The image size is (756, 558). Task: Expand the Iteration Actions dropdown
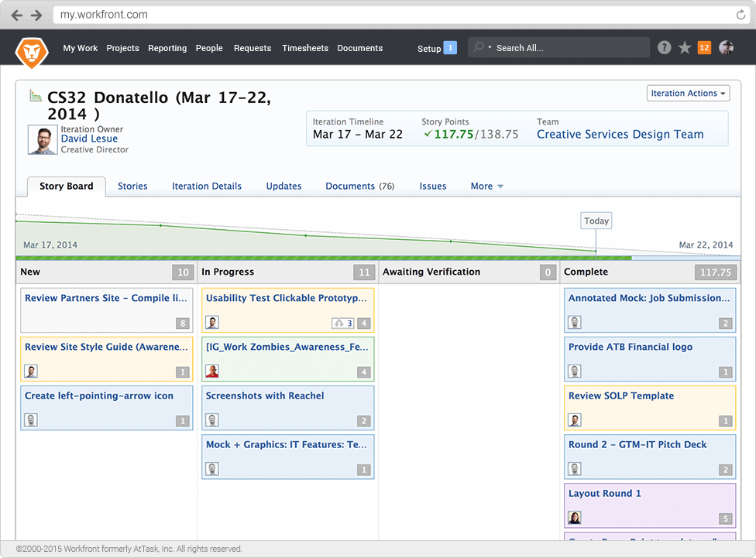(689, 94)
